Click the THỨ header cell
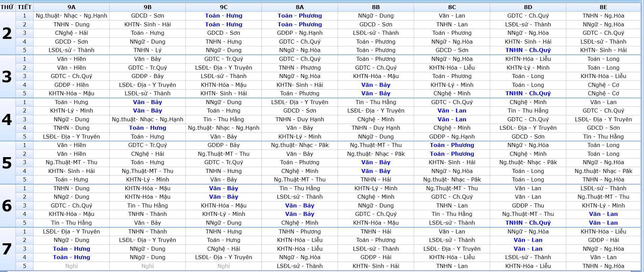Image resolution: width=644 pixels, height=272 pixels. point(7,7)
